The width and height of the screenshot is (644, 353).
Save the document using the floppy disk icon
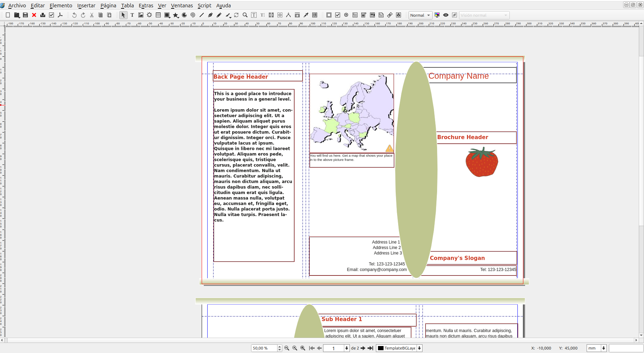(25, 15)
